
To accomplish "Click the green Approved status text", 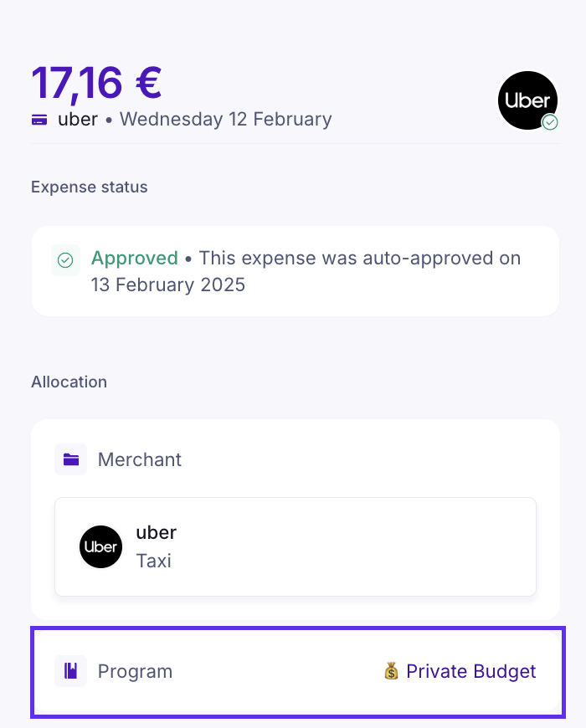I will pos(135,258).
